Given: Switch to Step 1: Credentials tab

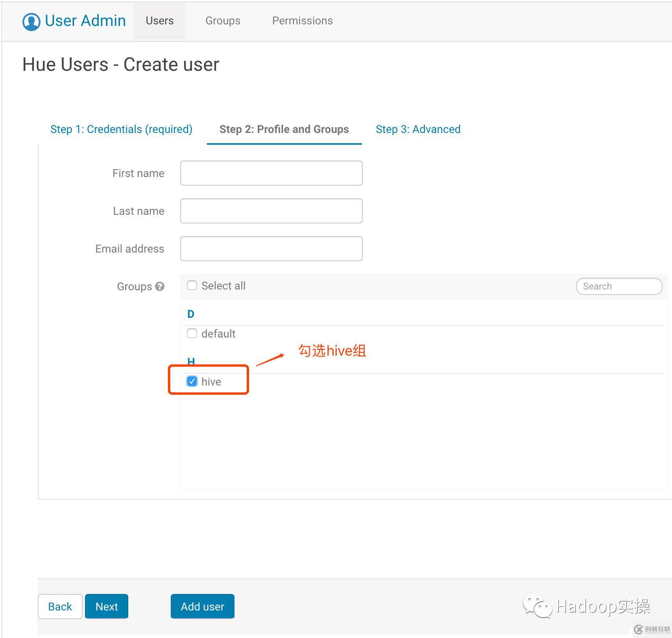Looking at the screenshot, I should click(121, 129).
